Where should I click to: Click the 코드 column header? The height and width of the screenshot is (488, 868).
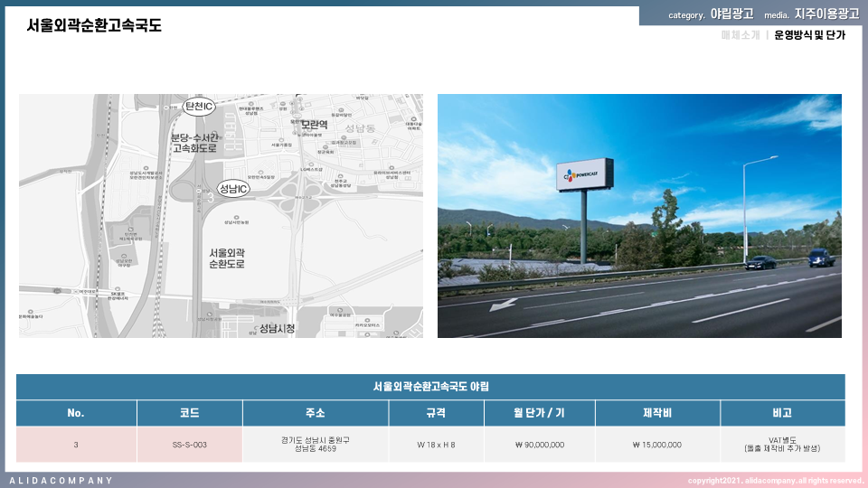point(190,413)
